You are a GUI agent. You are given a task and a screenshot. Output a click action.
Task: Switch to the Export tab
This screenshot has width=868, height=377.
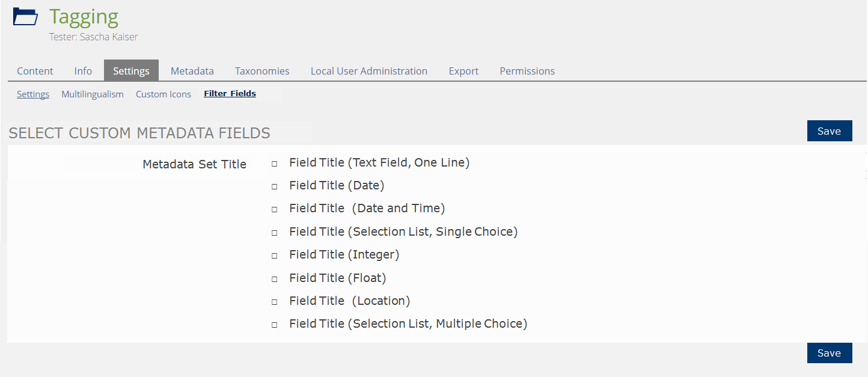463,71
